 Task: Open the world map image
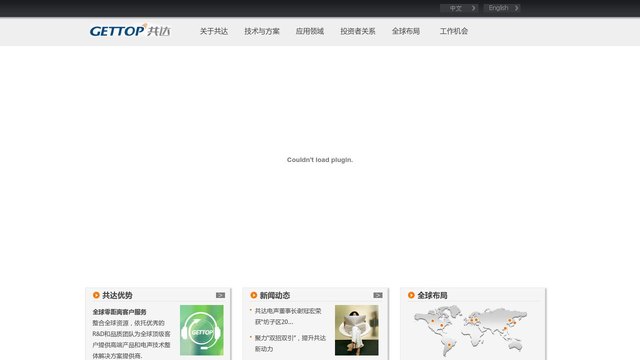click(471, 331)
